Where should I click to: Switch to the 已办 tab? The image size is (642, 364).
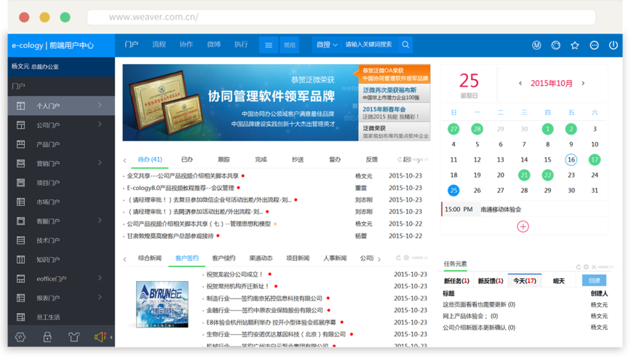187,159
